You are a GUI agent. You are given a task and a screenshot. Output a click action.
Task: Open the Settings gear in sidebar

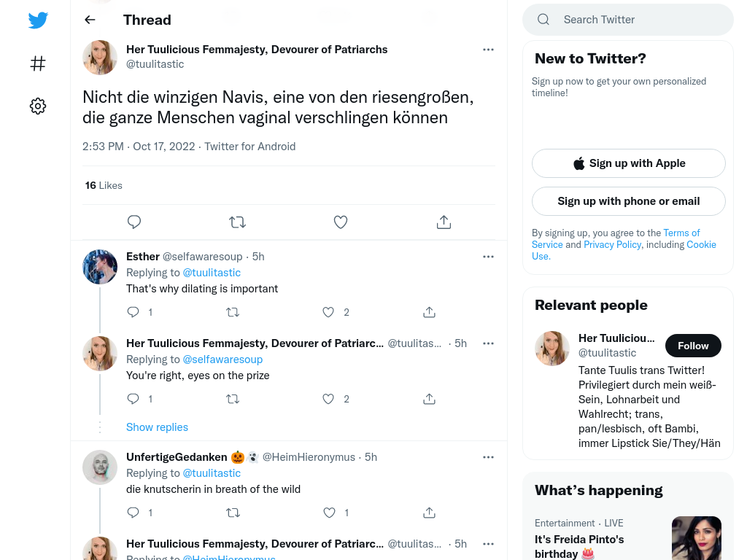[x=38, y=106]
